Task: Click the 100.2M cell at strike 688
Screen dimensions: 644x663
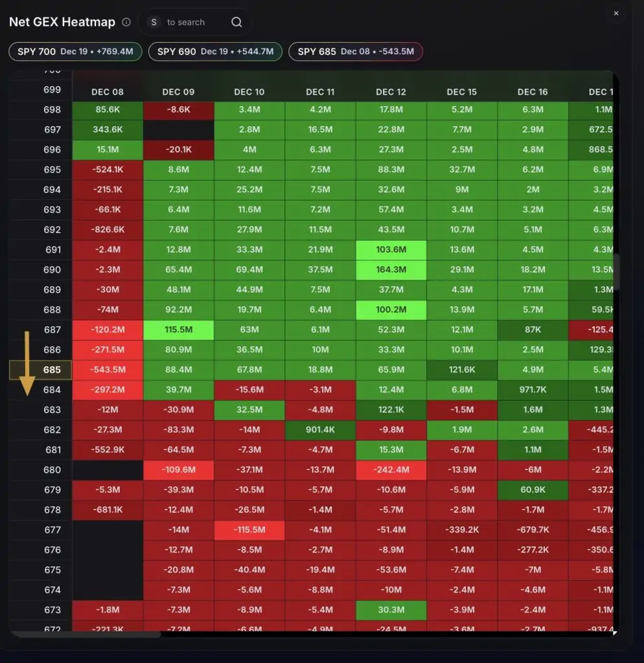Action: 391,309
